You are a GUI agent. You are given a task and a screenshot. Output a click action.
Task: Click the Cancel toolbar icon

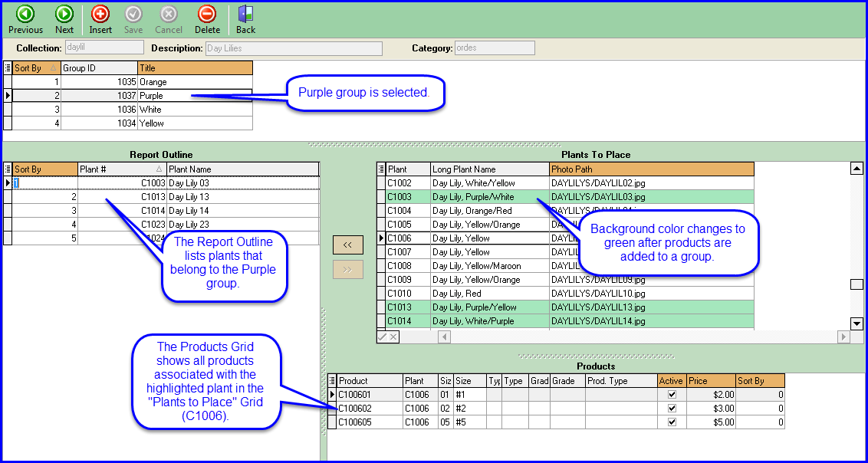[x=169, y=13]
